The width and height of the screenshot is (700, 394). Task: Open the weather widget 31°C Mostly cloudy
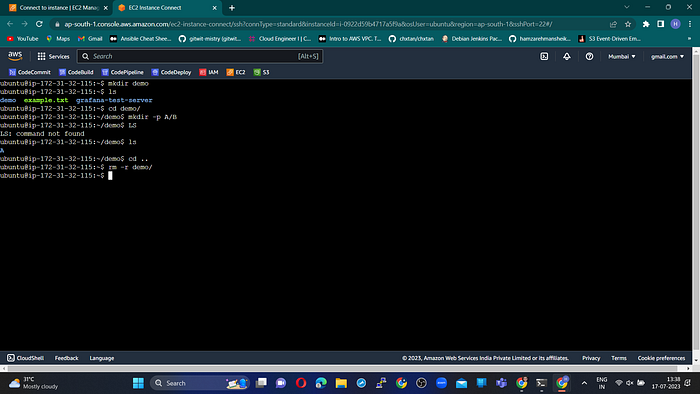click(x=33, y=383)
